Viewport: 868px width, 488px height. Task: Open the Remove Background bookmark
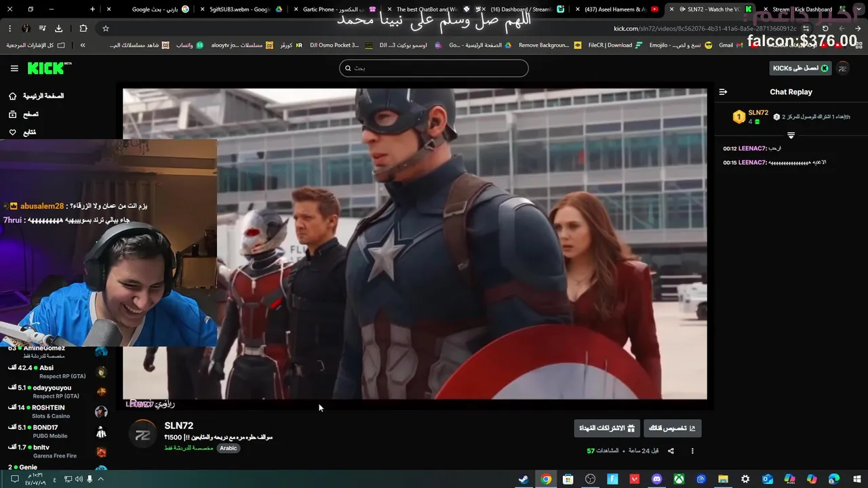pos(549,45)
